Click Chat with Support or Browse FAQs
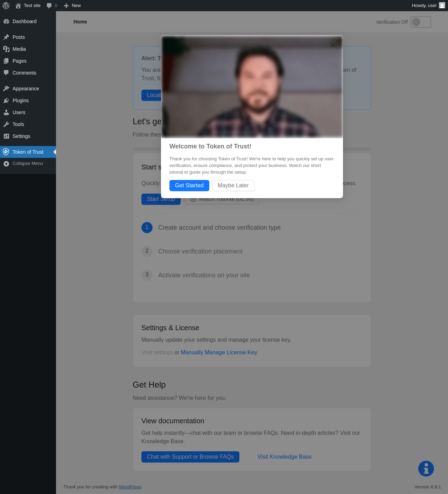 (x=190, y=457)
